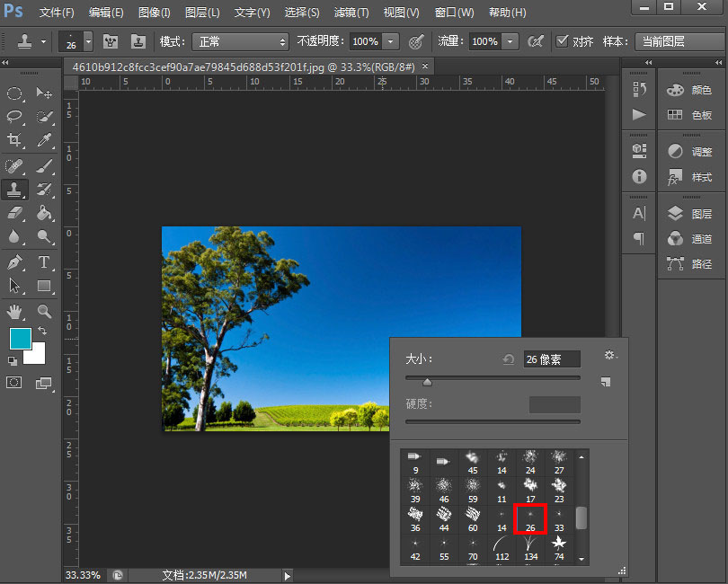Select the Crop tool
Viewport: 728px width, 584px height.
[14, 140]
